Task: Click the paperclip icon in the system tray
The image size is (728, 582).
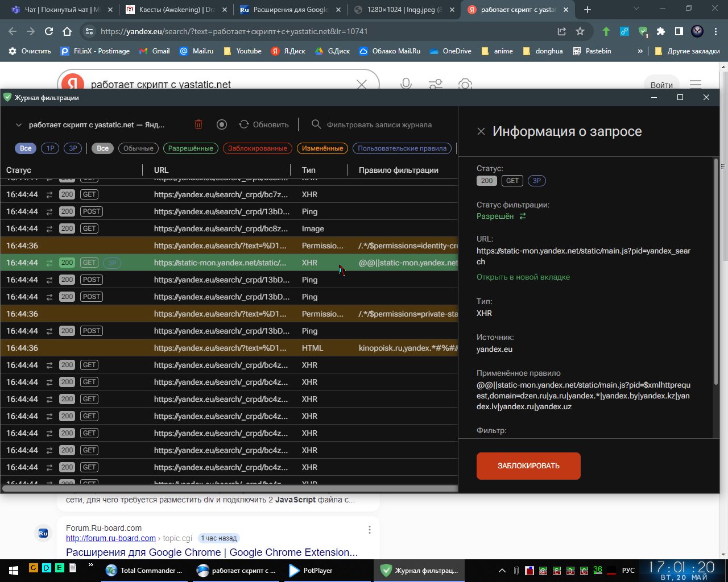Action: (x=516, y=570)
